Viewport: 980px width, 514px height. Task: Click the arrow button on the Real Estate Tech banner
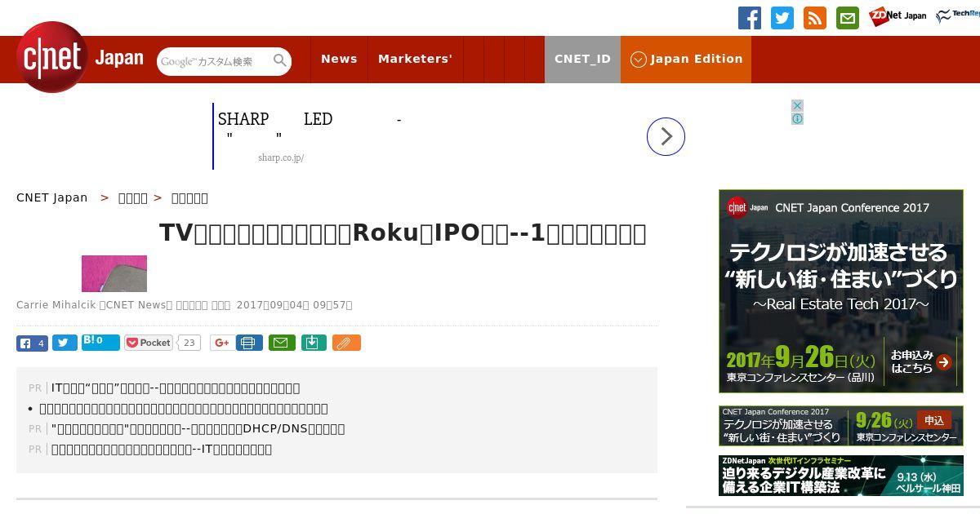click(x=944, y=362)
